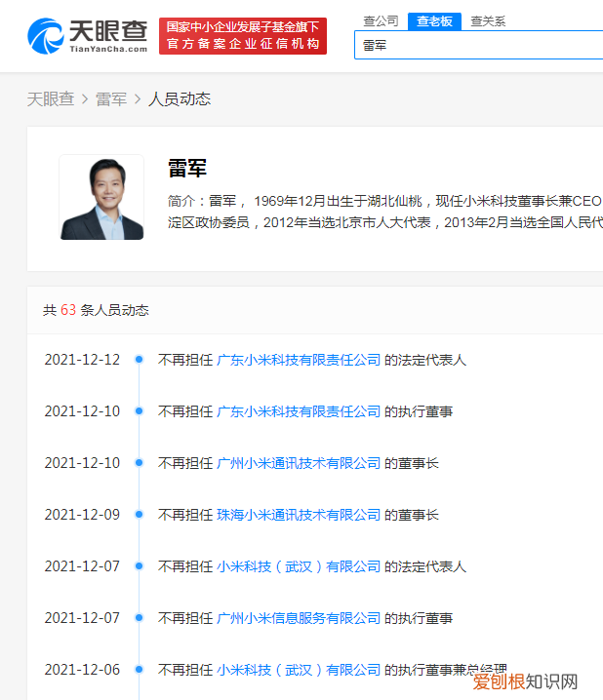Focus the search box containing 雷军
This screenshot has height=700, width=603.
click(x=478, y=45)
